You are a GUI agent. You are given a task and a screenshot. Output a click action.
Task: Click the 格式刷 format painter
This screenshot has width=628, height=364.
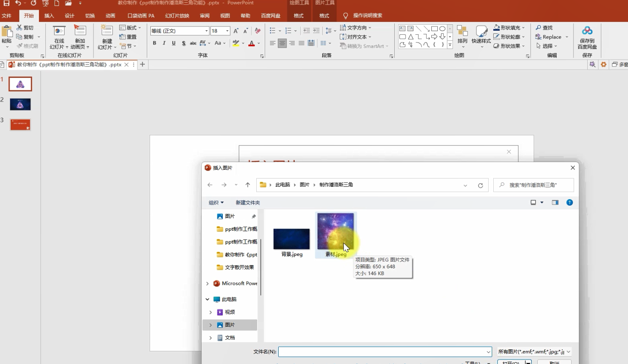tap(27, 46)
